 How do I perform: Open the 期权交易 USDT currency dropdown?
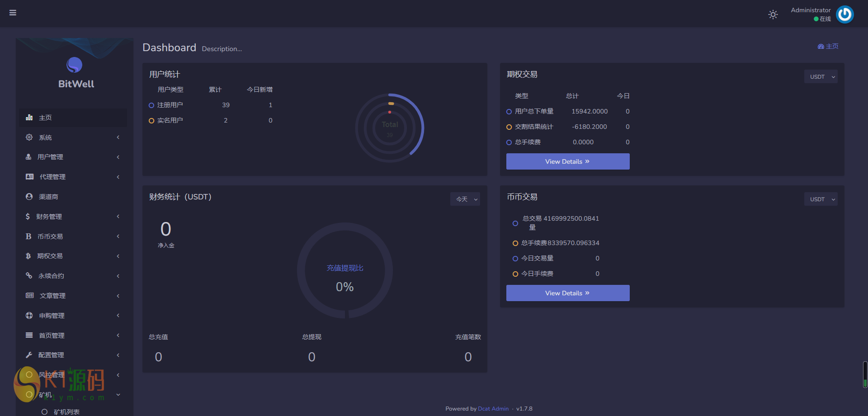tap(821, 77)
